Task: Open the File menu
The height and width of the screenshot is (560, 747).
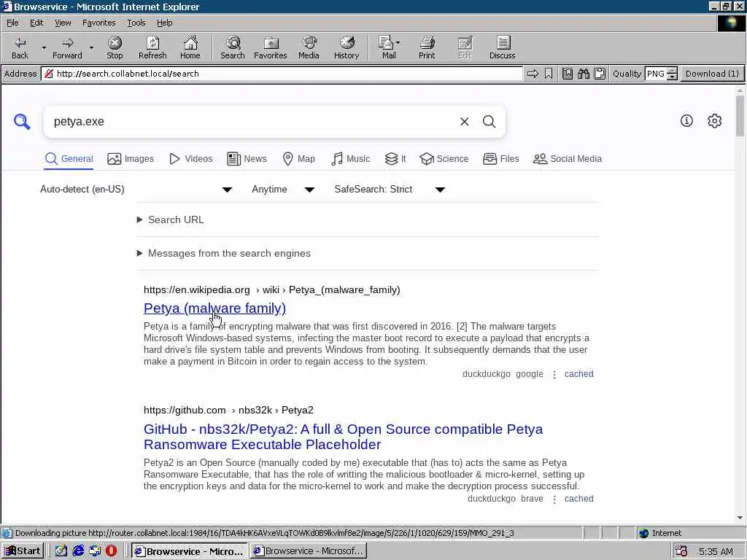Action: click(12, 23)
